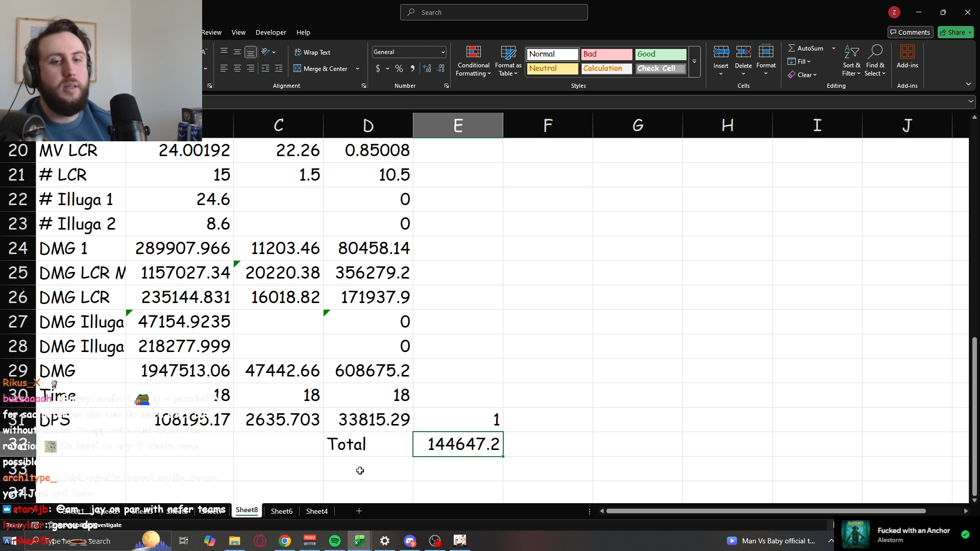Toggle Wrap Text for the selected cell

(x=312, y=52)
